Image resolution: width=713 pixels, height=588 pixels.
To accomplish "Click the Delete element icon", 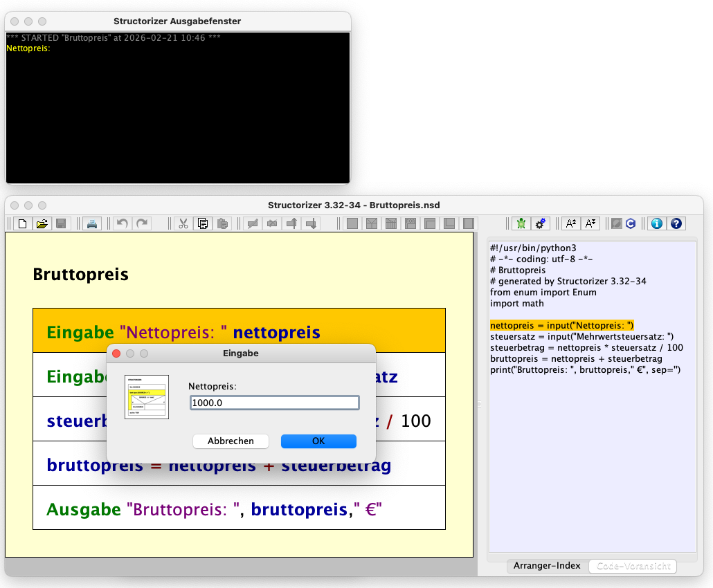I will 272,223.
